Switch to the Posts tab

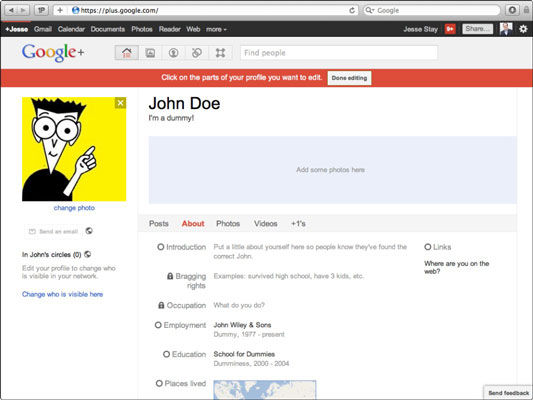coord(159,224)
